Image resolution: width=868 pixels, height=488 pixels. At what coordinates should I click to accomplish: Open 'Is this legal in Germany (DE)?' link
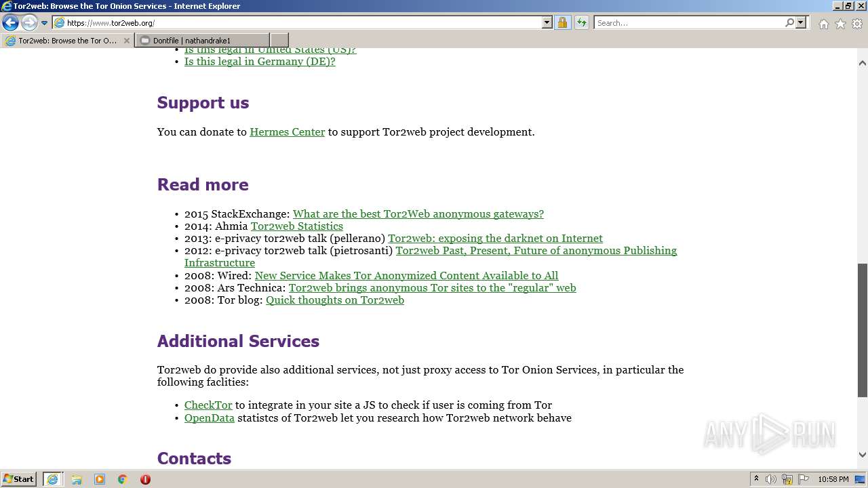(x=260, y=61)
